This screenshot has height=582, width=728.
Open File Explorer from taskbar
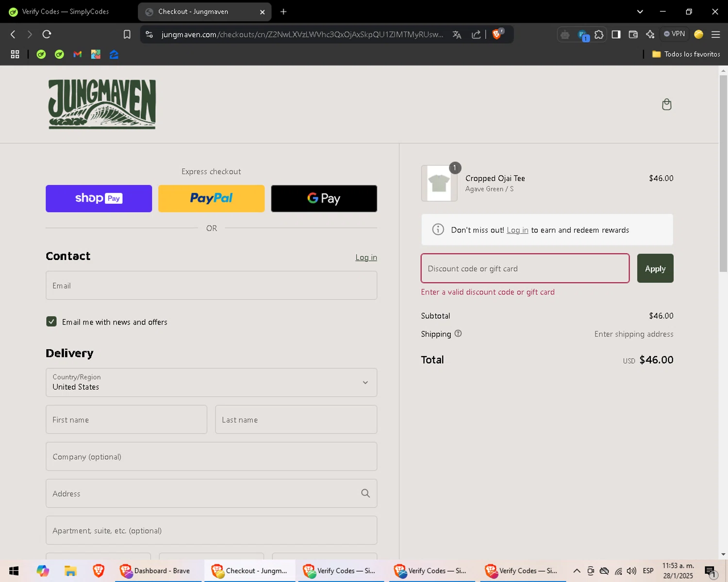tap(70, 571)
